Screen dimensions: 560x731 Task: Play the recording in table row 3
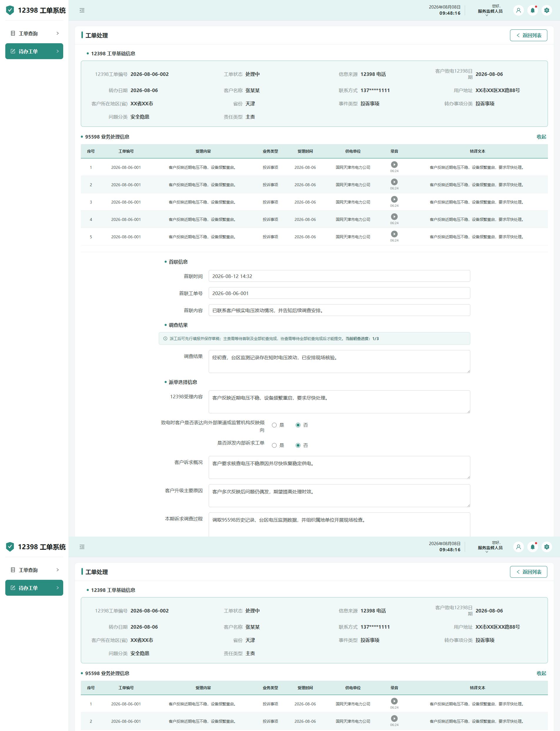394,199
